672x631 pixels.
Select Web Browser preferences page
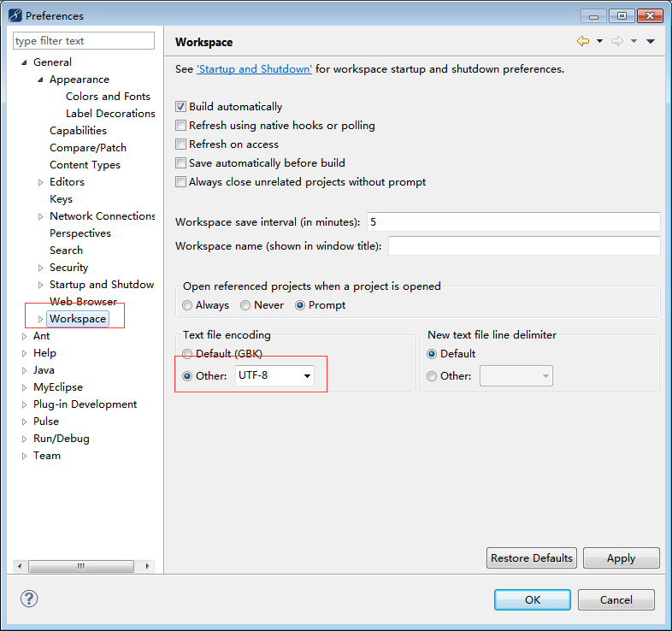(83, 302)
